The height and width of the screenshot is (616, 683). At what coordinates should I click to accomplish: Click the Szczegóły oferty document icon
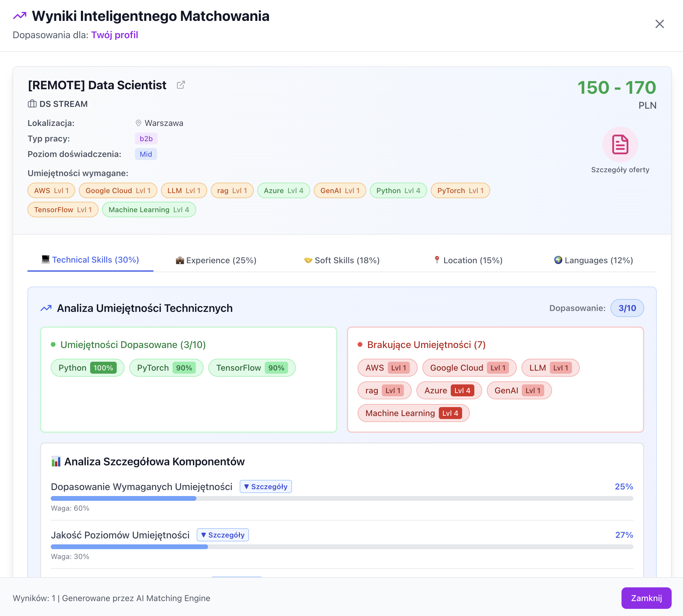pos(620,145)
